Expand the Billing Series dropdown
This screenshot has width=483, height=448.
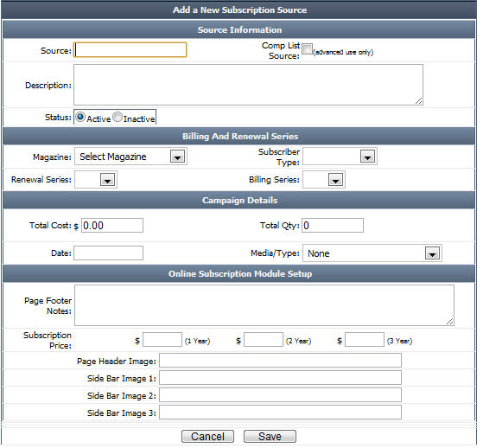[x=324, y=179]
